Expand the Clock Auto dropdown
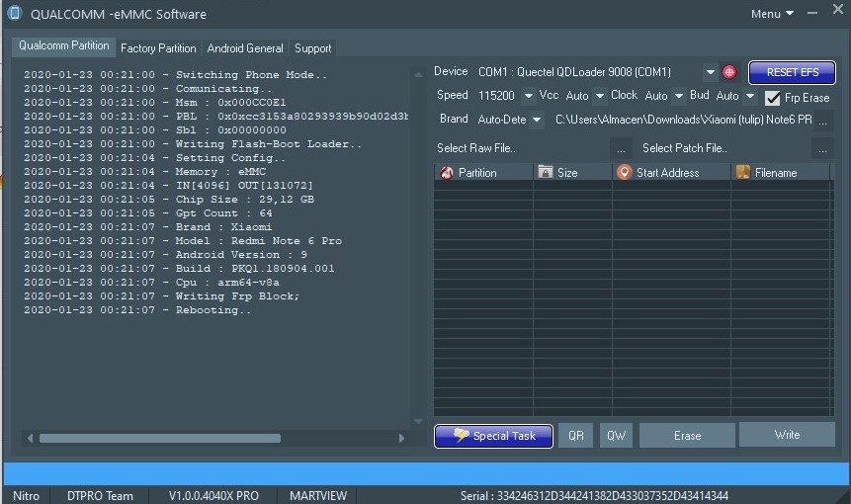The width and height of the screenshot is (851, 504). [x=678, y=96]
